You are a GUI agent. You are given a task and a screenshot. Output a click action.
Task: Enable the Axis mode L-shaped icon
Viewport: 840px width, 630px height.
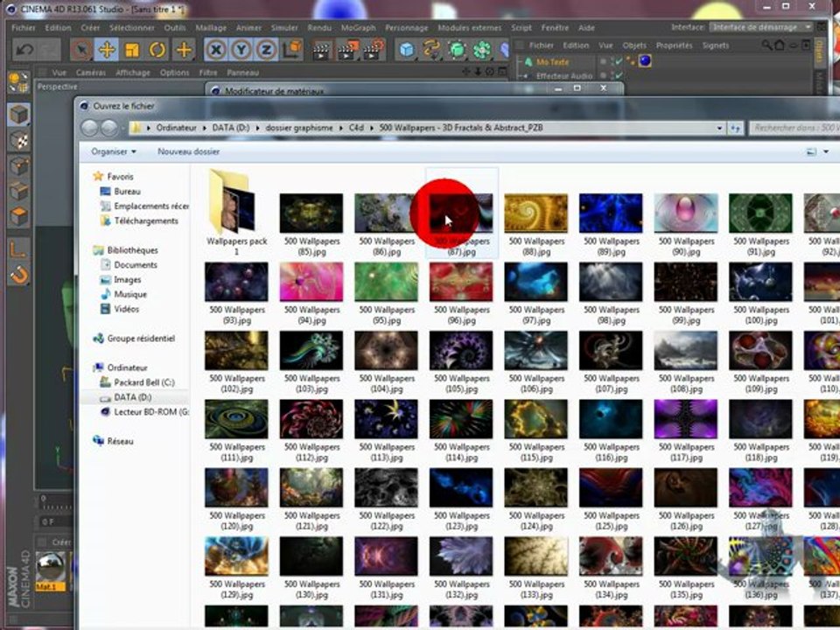click(x=18, y=249)
